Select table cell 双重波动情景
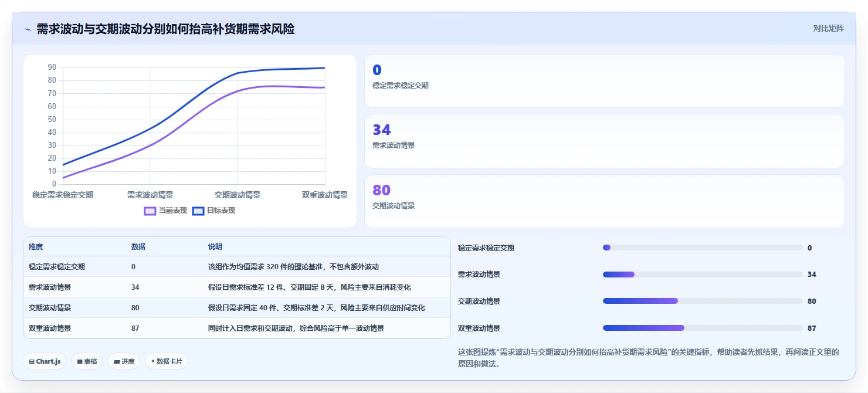Screen dimensions: 868x393 click(x=50, y=328)
